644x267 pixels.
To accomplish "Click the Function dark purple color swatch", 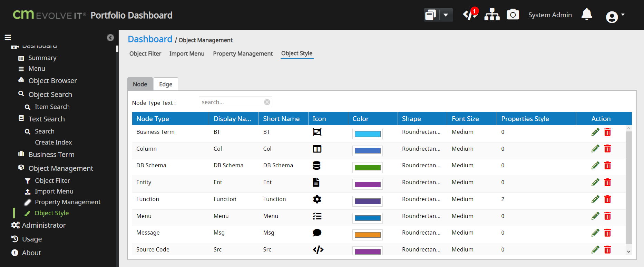I will pos(368,201).
